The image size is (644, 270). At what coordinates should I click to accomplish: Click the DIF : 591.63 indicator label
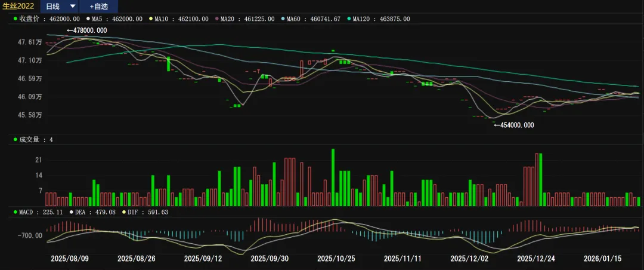point(145,212)
